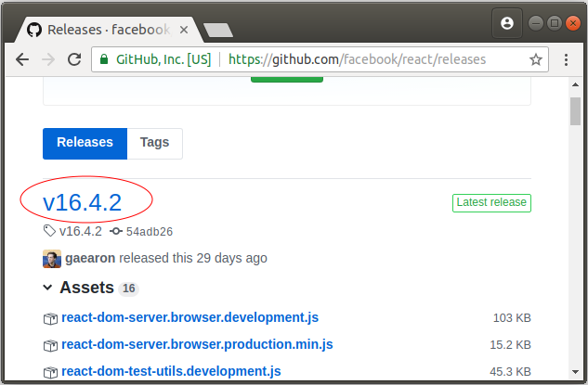588x385 pixels.
Task: Download react-dom-test-utils.development.js
Action: click(171, 371)
